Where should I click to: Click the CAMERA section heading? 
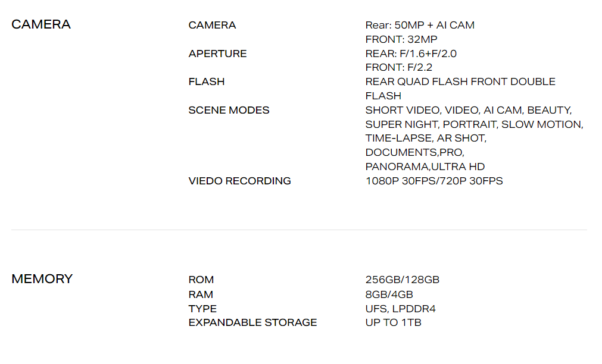[x=41, y=24]
